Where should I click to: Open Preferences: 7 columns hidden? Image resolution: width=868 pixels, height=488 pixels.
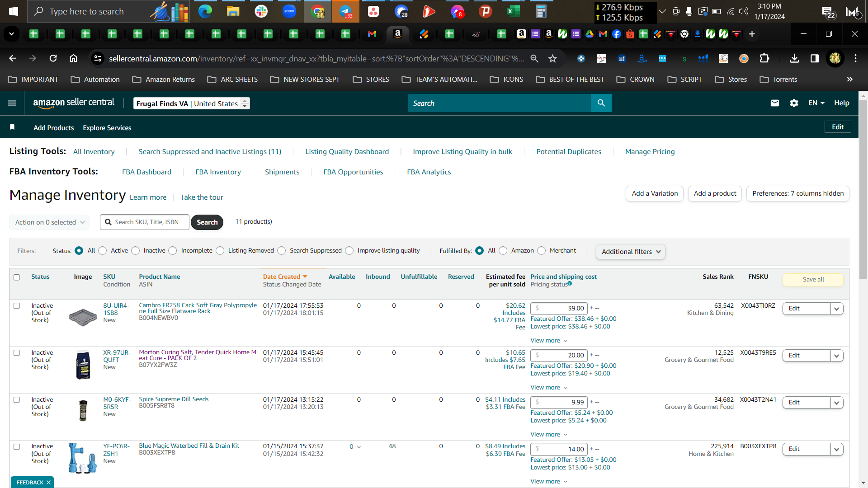pyautogui.click(x=798, y=193)
